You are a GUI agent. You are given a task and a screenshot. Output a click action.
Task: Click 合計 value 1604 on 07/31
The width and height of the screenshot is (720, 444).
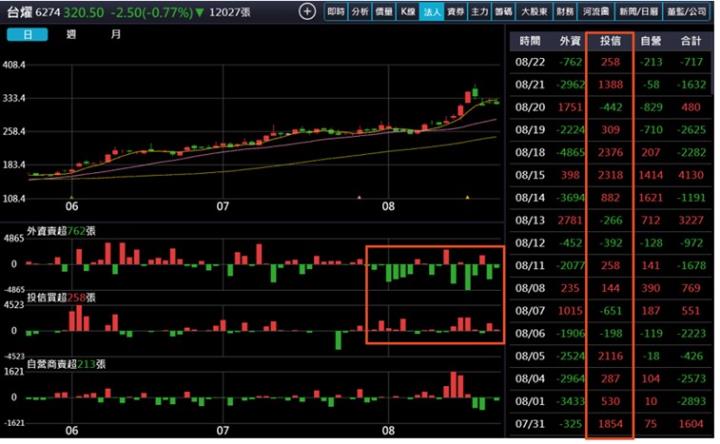point(691,424)
